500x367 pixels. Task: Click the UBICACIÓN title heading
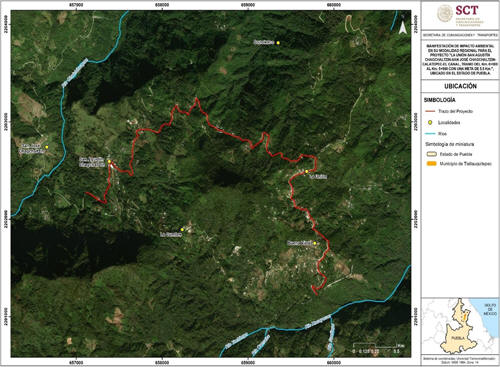coord(460,86)
